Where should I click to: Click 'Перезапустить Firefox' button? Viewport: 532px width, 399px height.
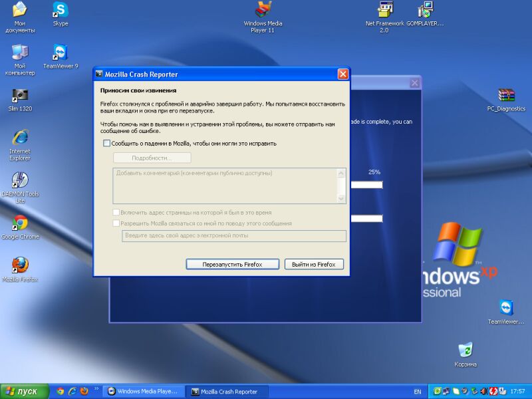pos(232,264)
